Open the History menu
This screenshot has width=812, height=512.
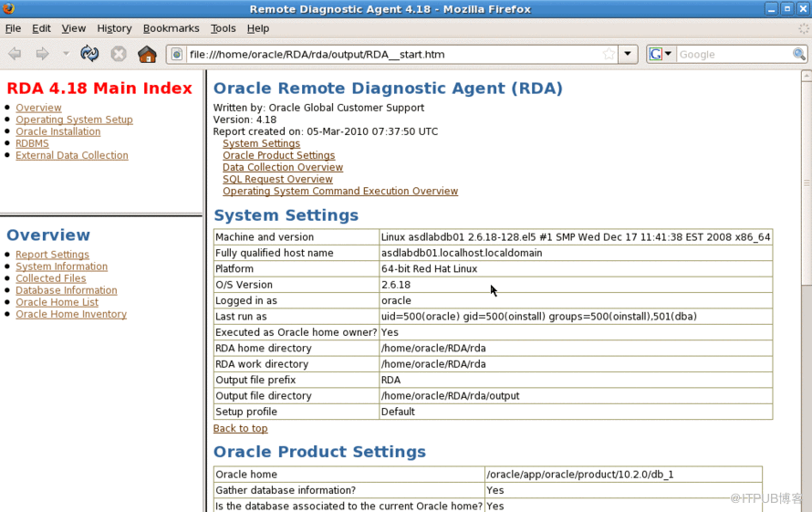(114, 28)
